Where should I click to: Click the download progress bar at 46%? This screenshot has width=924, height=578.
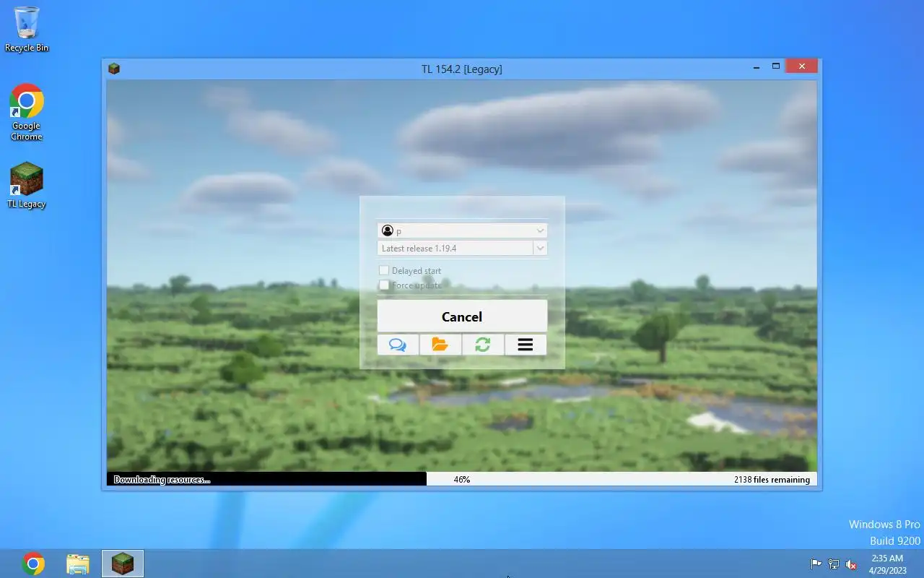click(462, 479)
